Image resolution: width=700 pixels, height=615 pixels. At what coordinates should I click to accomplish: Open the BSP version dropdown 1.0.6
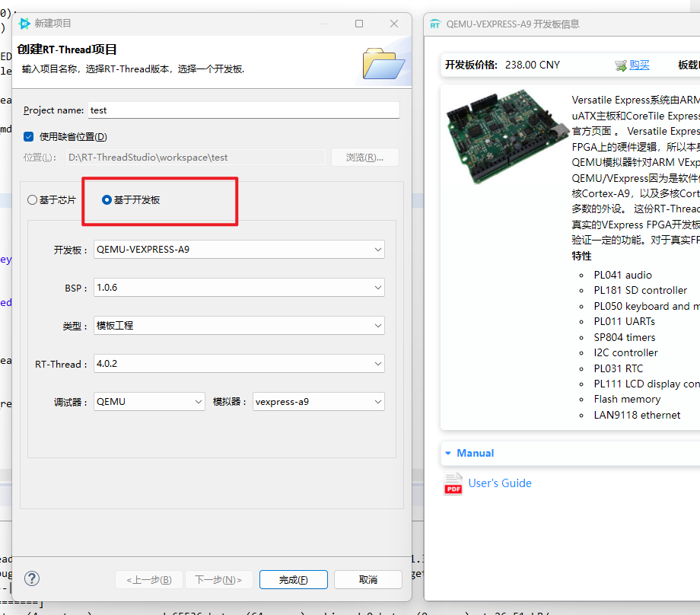point(239,287)
